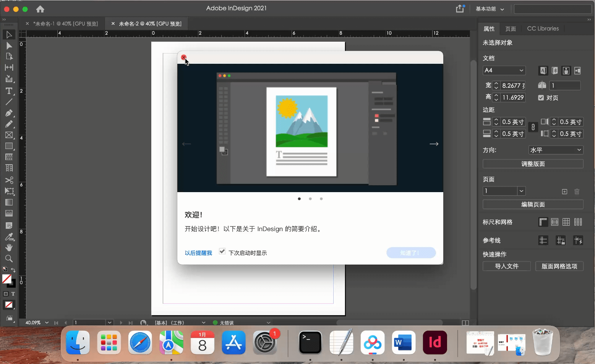Viewport: 595px width, 364px height.
Task: Select the Hand tool
Action: [x=9, y=248]
